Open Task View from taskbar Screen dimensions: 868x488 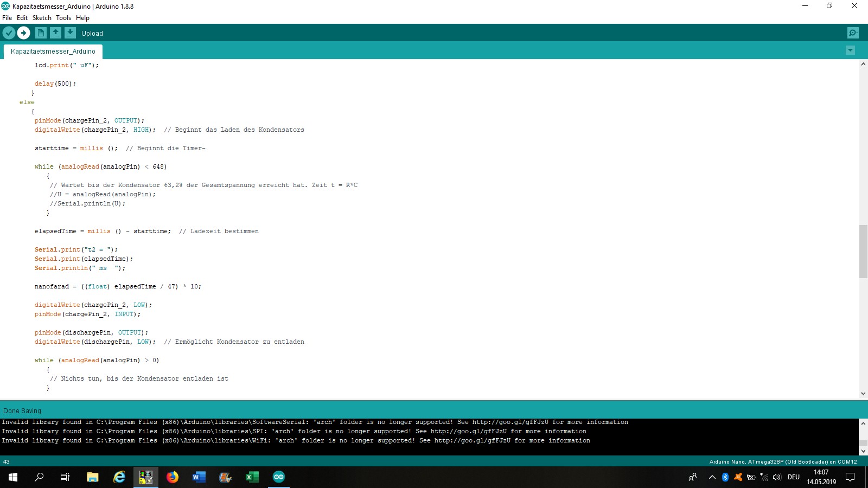[65, 477]
